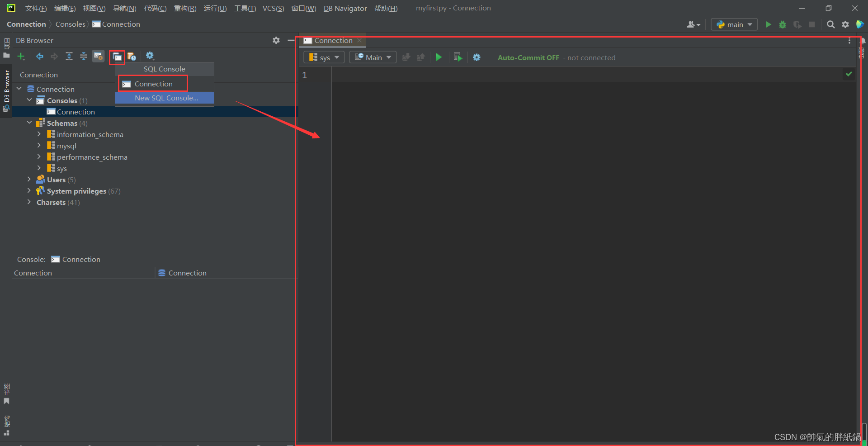Select the information_schema item

(x=85, y=134)
